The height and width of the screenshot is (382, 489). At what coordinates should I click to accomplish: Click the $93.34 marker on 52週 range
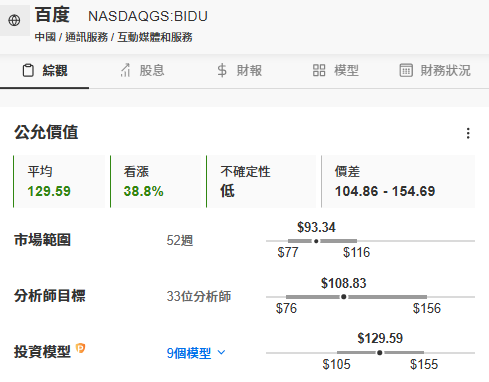point(316,241)
